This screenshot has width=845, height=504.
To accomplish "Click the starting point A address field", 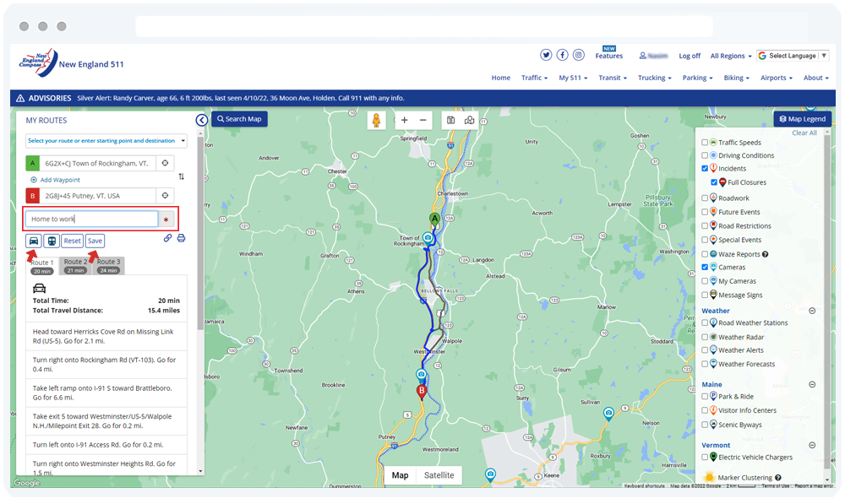I will point(97,163).
